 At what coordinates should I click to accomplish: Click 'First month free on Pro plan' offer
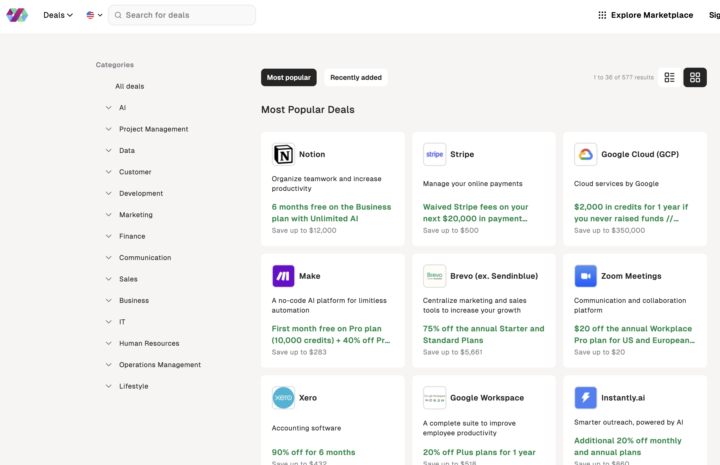coord(331,334)
